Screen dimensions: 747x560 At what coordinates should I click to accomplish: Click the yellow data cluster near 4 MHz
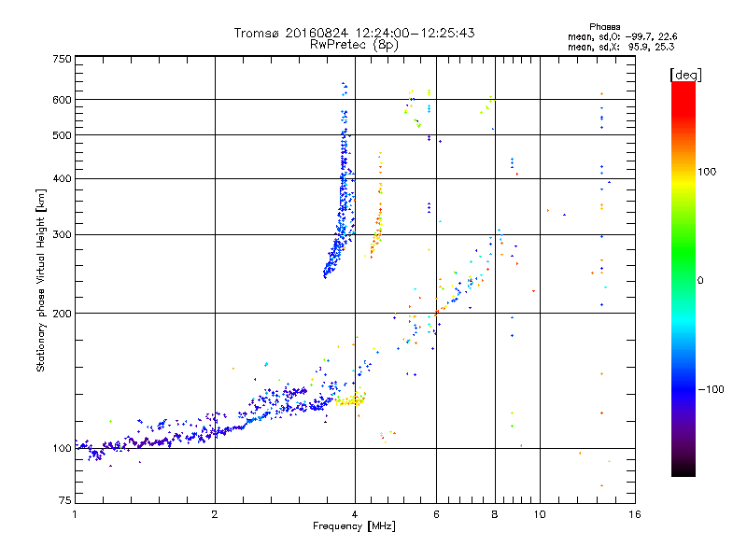click(351, 400)
